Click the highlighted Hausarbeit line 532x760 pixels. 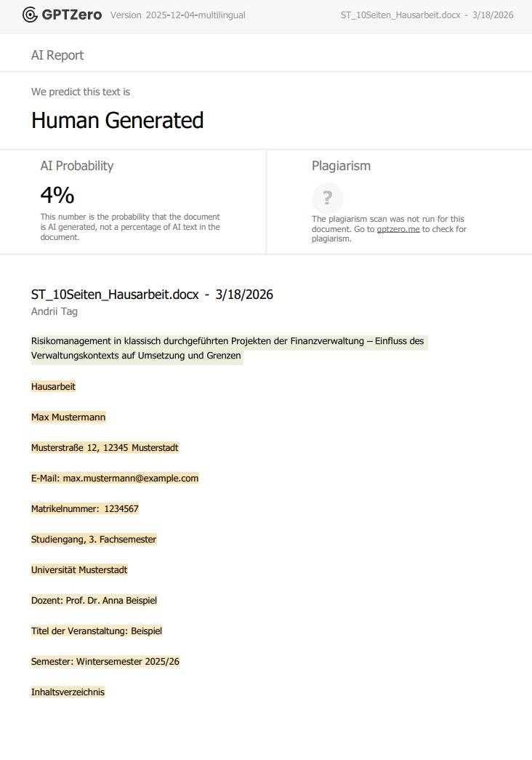pos(53,386)
